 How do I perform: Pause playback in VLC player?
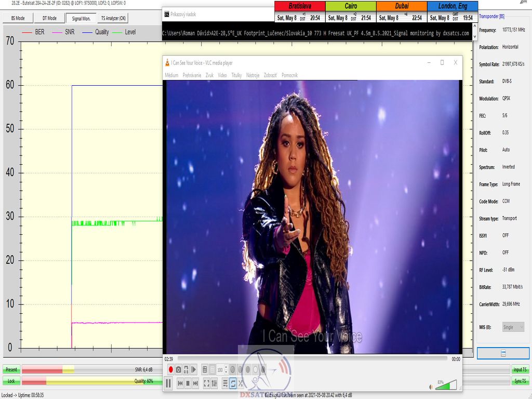168,383
